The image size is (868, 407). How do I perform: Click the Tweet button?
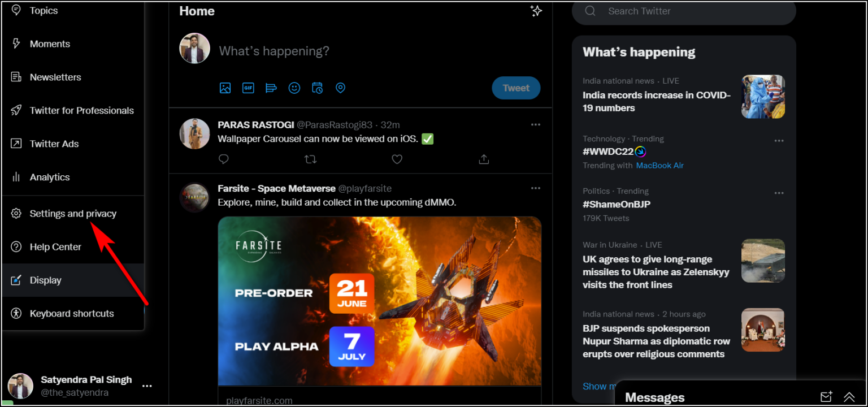(515, 88)
